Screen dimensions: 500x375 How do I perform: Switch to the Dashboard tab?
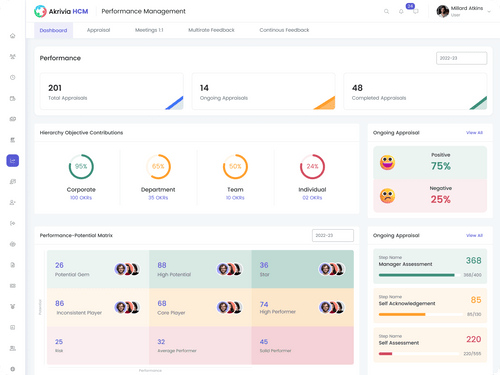tap(53, 30)
